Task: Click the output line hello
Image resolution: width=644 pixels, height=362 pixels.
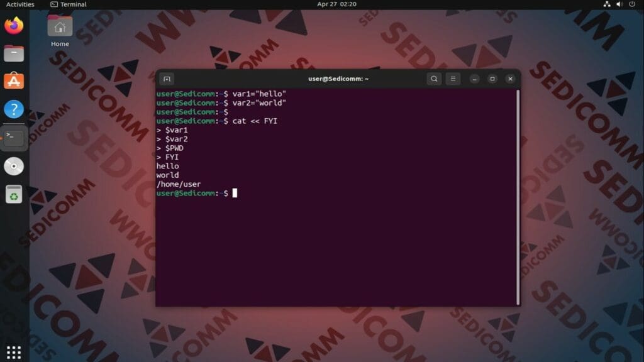Action: tap(167, 166)
